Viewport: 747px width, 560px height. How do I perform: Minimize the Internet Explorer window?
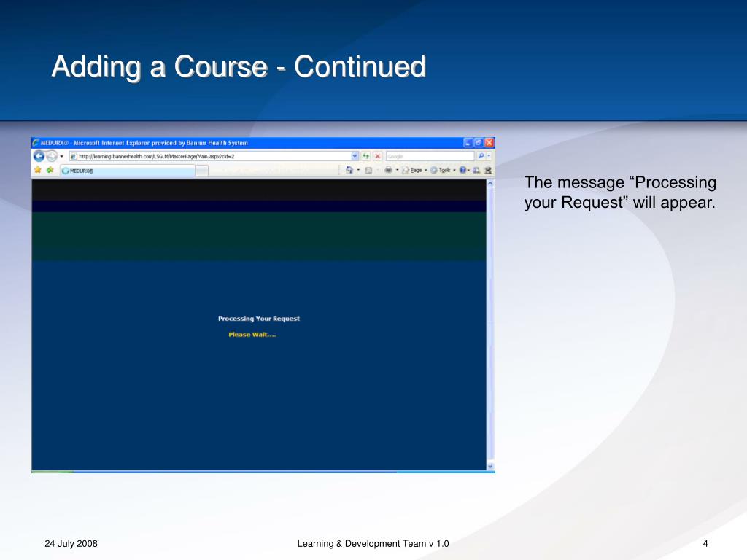pyautogui.click(x=468, y=142)
